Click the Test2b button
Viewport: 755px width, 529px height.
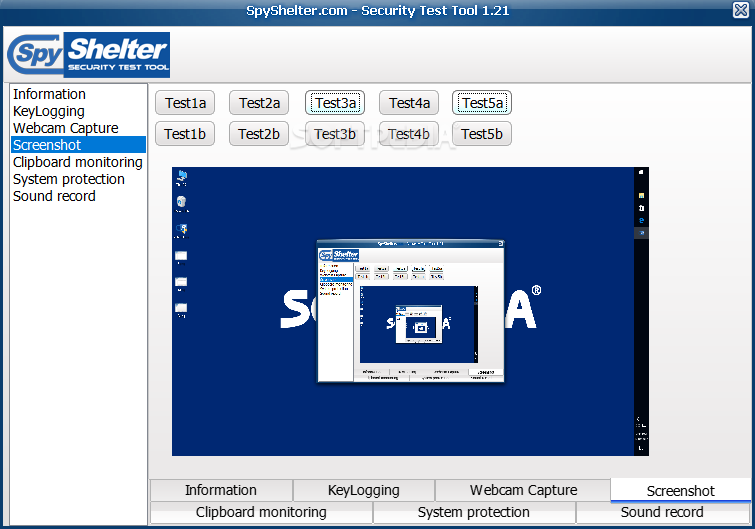pos(259,134)
